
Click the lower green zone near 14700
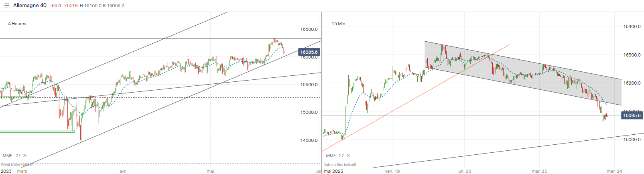37,131
